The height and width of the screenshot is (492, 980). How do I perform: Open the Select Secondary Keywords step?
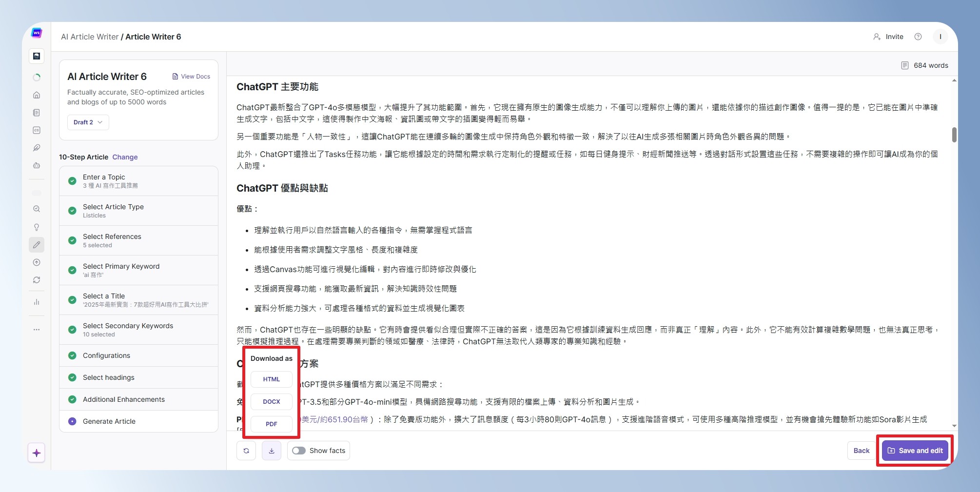pos(138,330)
